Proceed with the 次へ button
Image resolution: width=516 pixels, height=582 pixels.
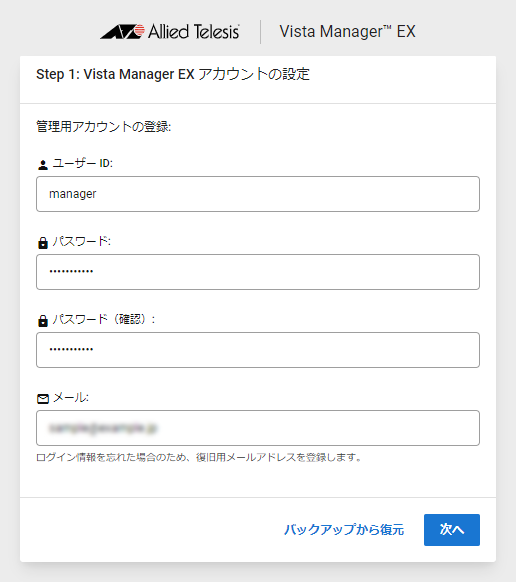[452, 530]
